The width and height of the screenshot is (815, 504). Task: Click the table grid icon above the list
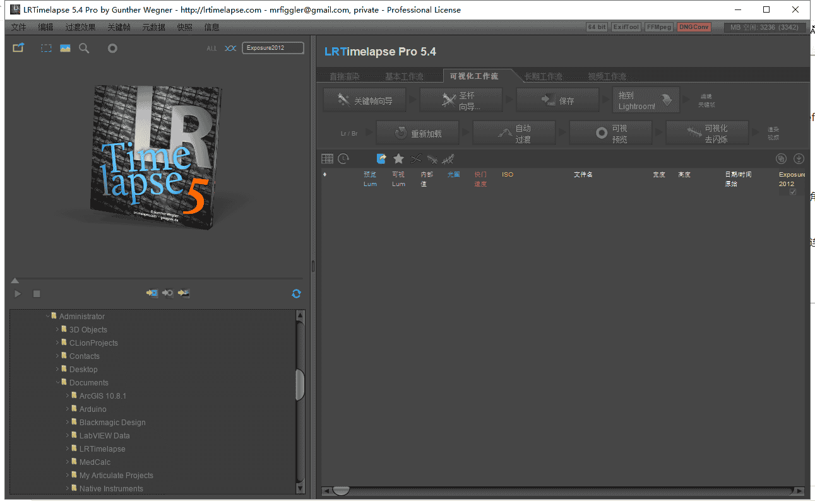coord(327,159)
